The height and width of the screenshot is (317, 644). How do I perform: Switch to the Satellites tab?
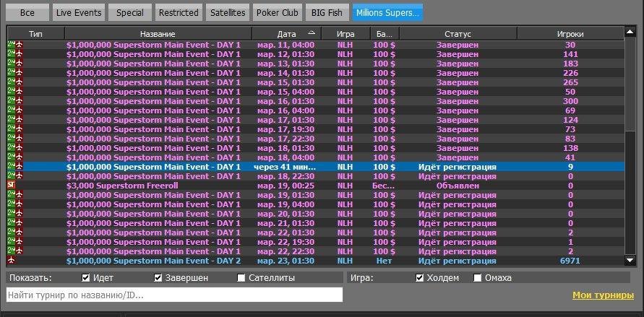[x=228, y=13]
